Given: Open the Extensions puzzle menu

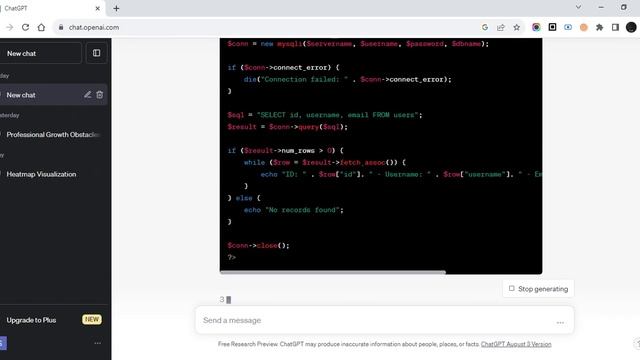Looking at the screenshot, I should coord(600,27).
